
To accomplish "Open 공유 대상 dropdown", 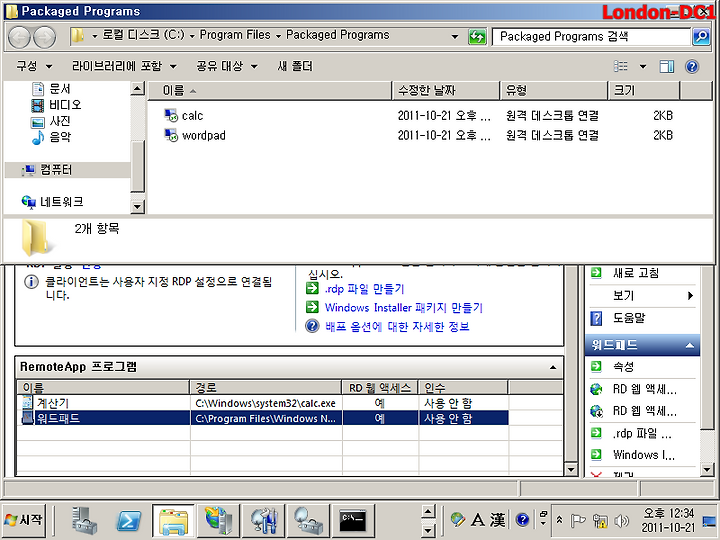I will click(x=227, y=66).
